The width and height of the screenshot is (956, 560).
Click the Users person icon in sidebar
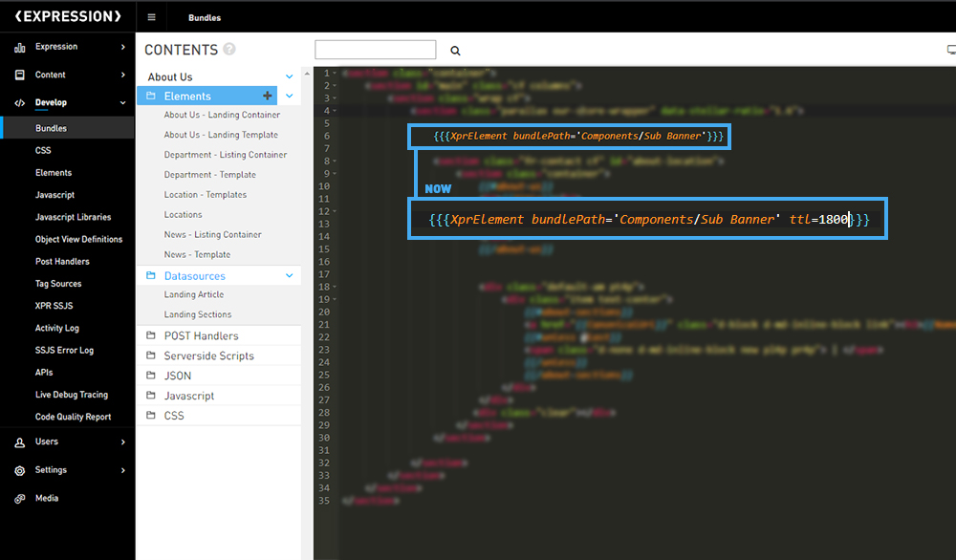(x=19, y=442)
